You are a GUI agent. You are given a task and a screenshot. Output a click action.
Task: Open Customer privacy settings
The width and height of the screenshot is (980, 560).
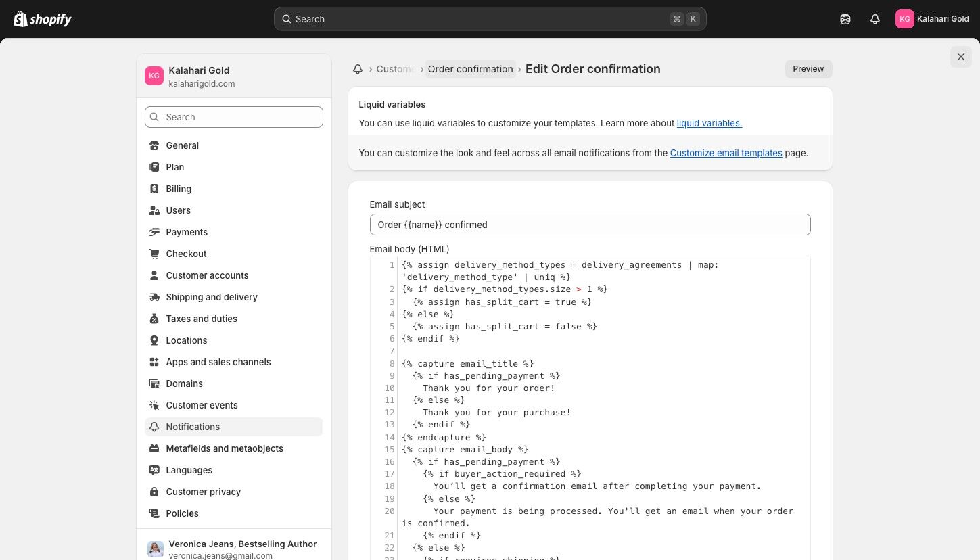pos(234,492)
